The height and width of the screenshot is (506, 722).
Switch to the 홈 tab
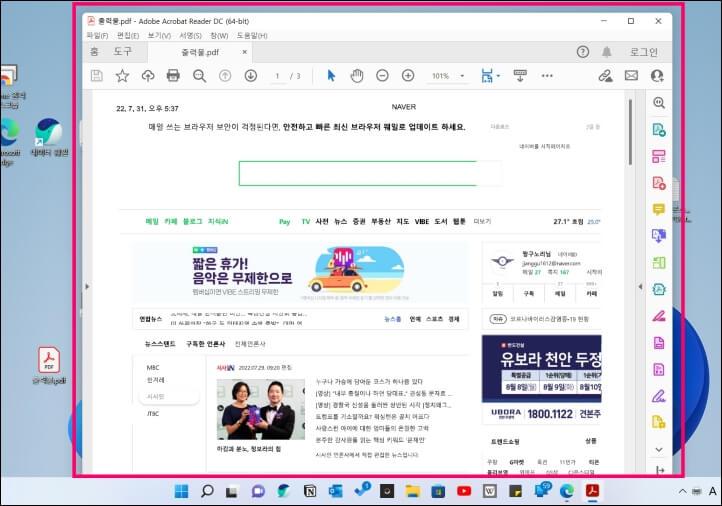pos(94,52)
